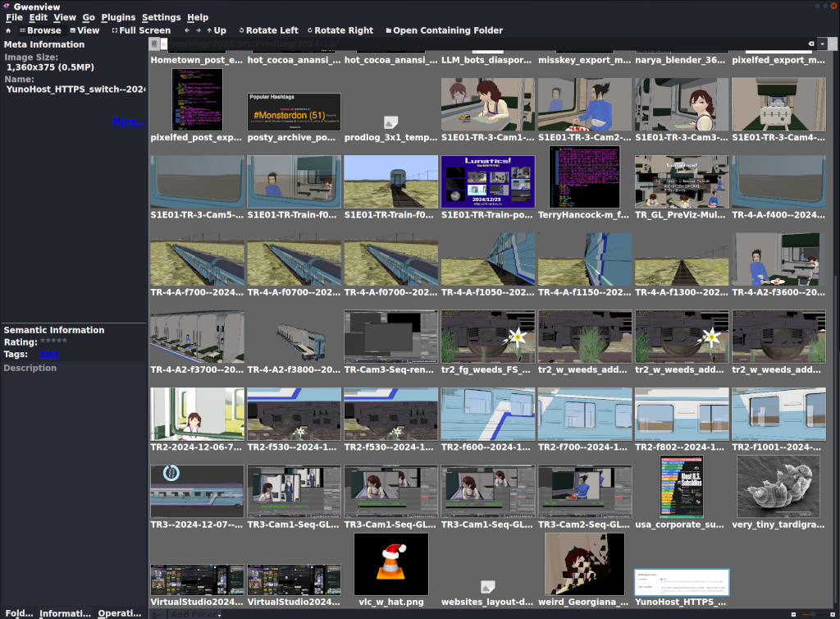The width and height of the screenshot is (840, 619).
Task: Switch to the Operations sidebar tab
Action: tap(120, 613)
